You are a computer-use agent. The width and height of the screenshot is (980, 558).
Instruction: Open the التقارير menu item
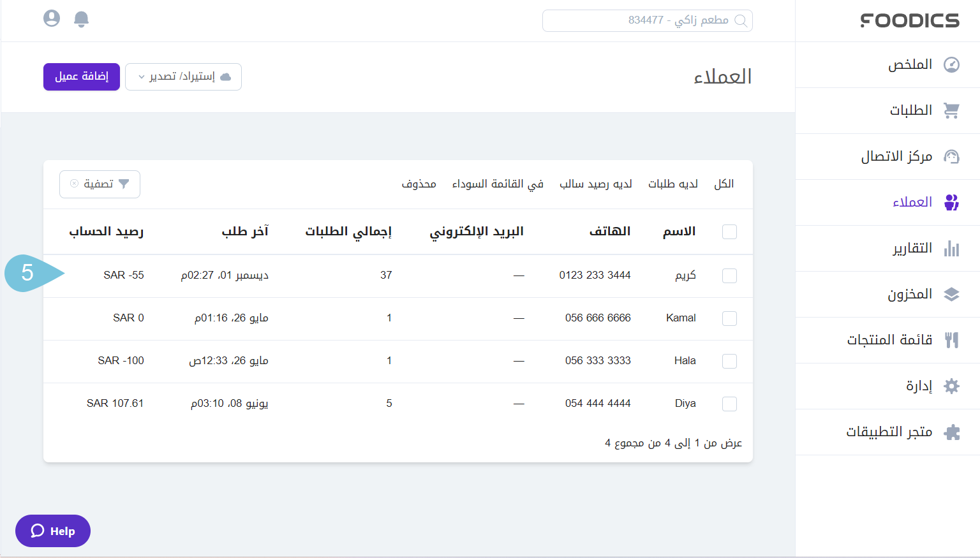887,248
